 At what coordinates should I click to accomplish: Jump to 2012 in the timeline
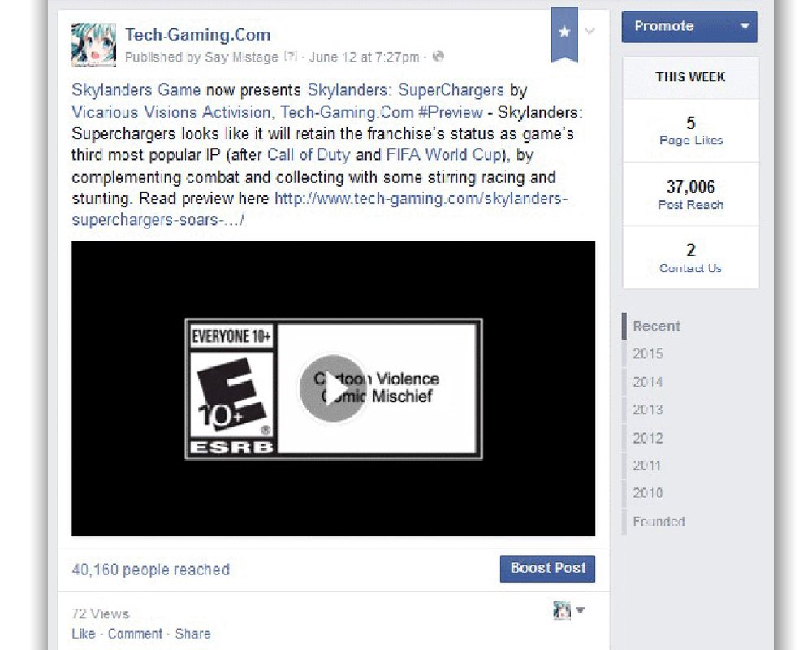(647, 438)
